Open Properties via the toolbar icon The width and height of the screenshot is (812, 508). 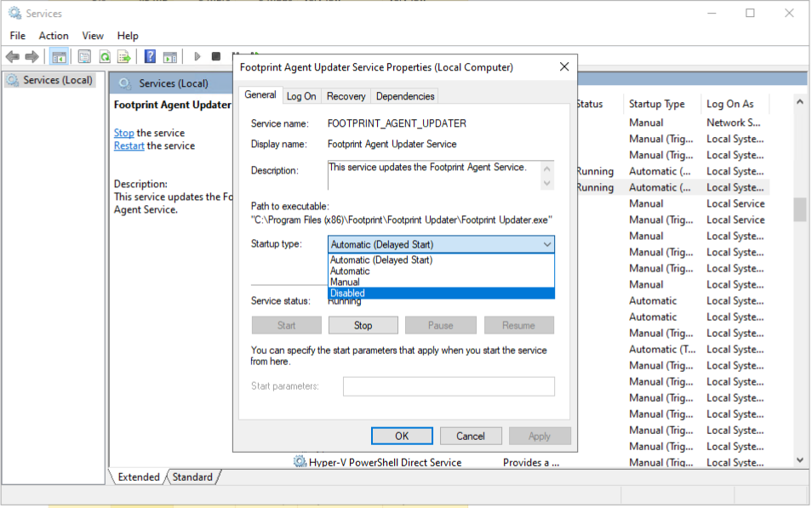[x=84, y=56]
